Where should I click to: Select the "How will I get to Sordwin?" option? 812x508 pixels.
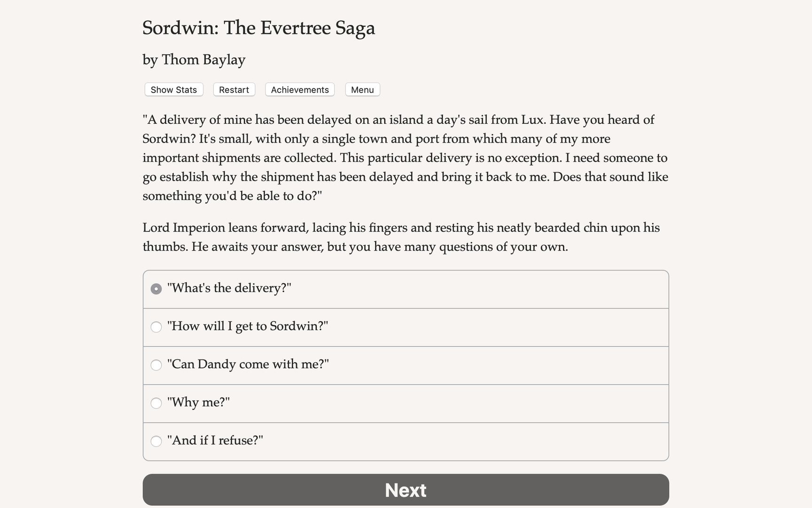[x=248, y=326]
